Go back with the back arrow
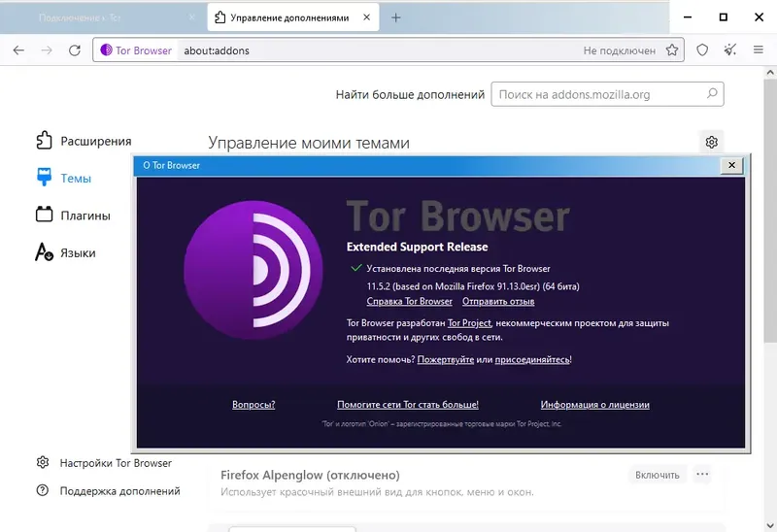777x532 pixels. [18, 50]
